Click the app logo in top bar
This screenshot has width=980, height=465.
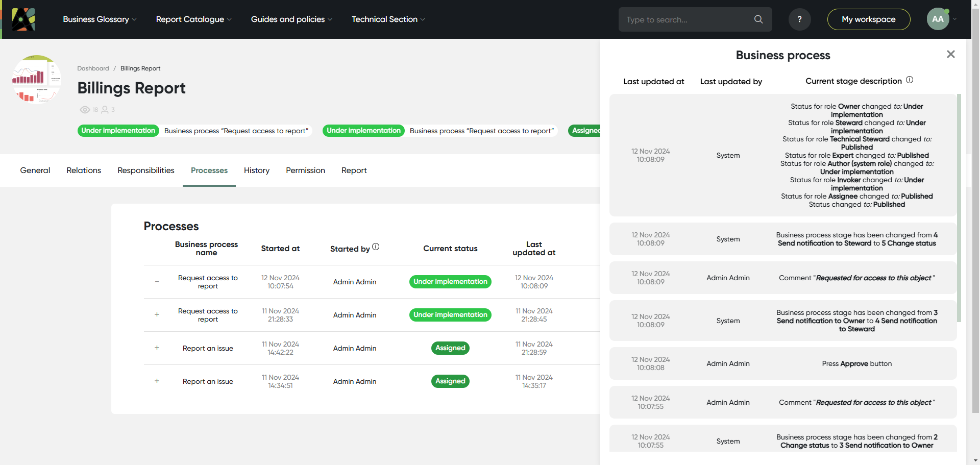pyautogui.click(x=23, y=19)
